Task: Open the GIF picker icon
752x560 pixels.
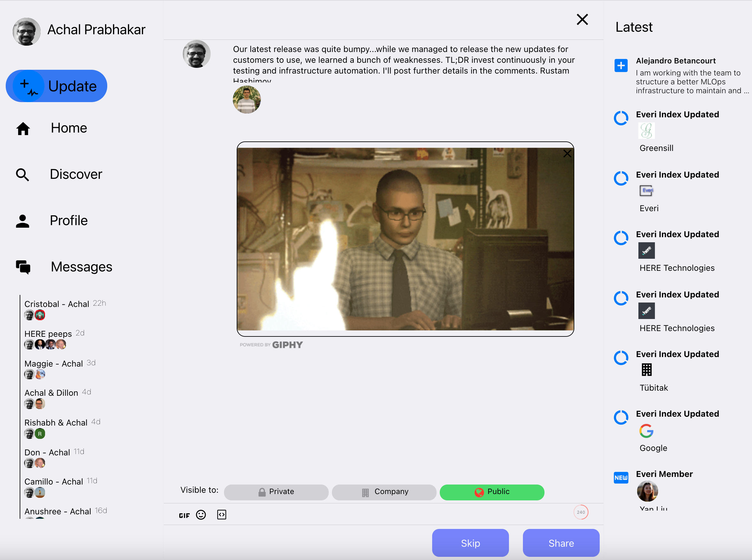Action: click(184, 515)
